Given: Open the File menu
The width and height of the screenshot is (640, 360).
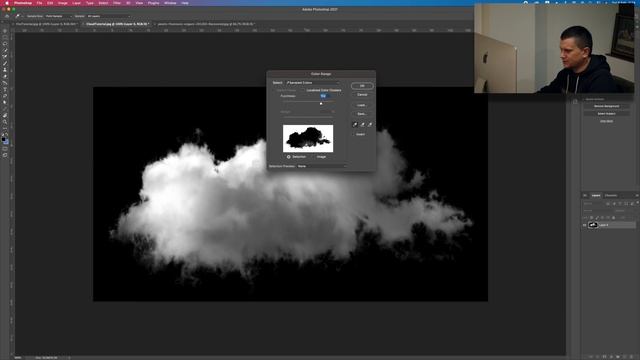Looking at the screenshot, I should (x=39, y=3).
